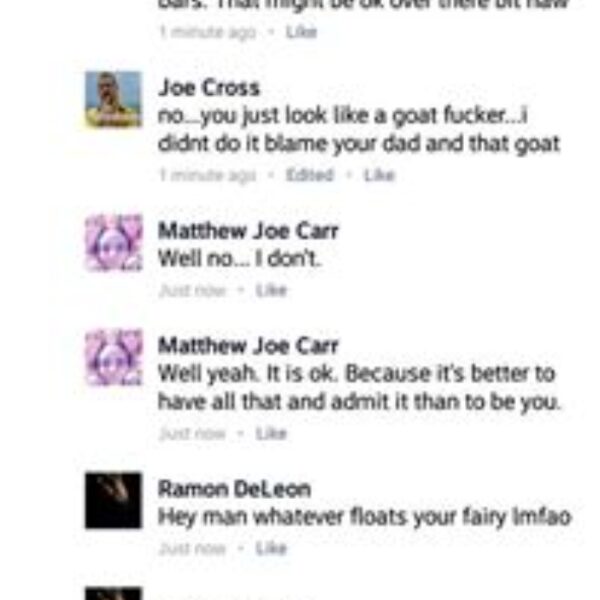
Task: Click Matthew Joe Carr name above 'Well yeah'
Action: click(248, 346)
